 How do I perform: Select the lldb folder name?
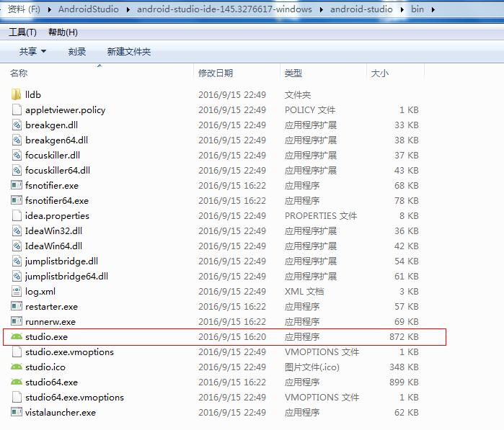(x=33, y=95)
